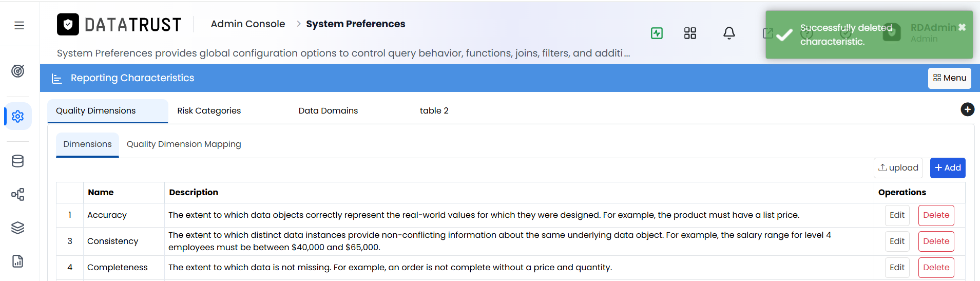Click the black plus icon to add tab
The image size is (980, 281).
(967, 109)
